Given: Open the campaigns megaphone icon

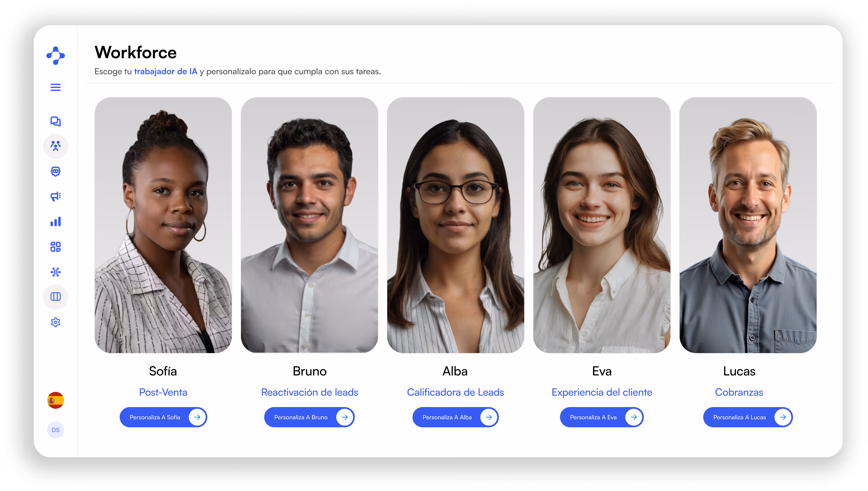Looking at the screenshot, I should (x=56, y=196).
